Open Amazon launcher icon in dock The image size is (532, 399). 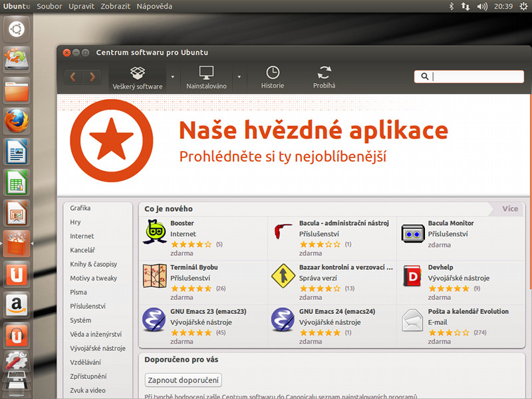tap(17, 305)
